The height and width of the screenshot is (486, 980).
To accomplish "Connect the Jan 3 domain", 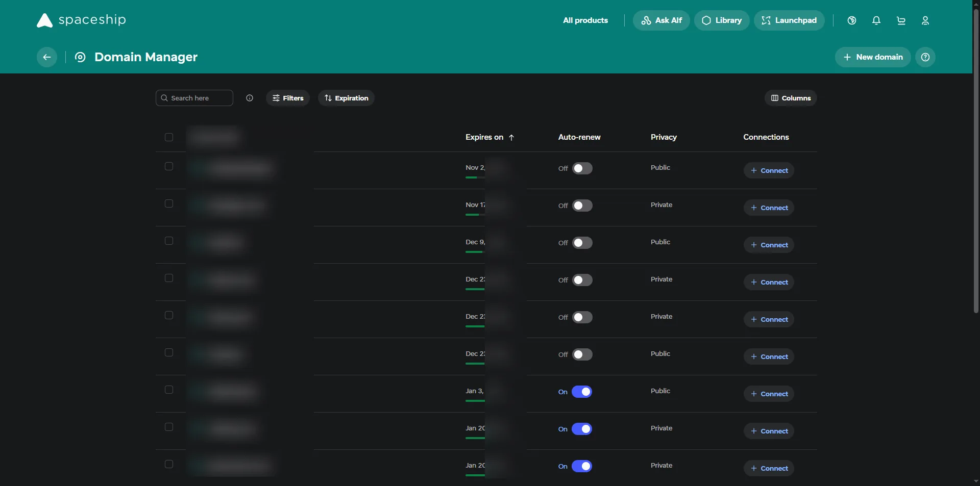I will pyautogui.click(x=769, y=394).
